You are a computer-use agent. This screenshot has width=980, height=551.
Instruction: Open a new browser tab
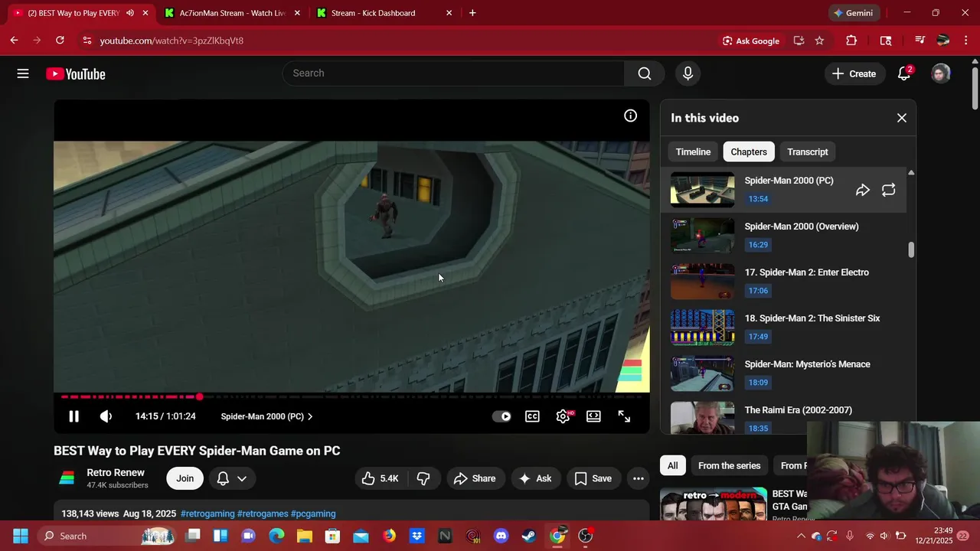472,13
